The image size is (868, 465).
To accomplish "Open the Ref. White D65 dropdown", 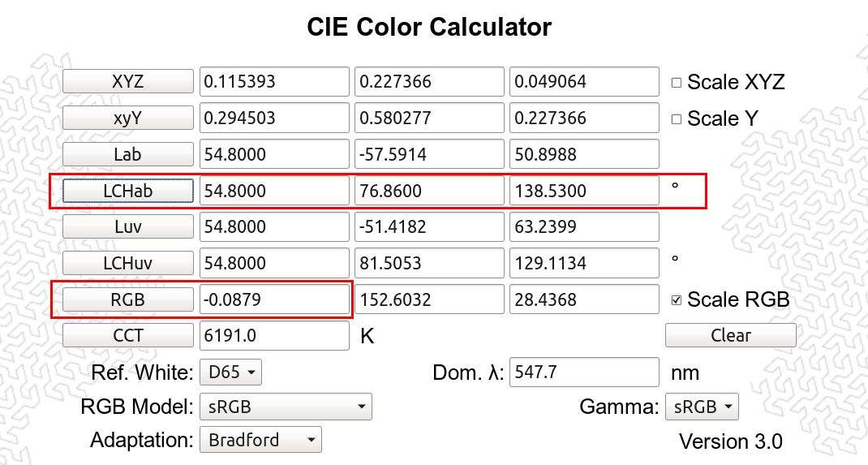I will click(x=231, y=372).
